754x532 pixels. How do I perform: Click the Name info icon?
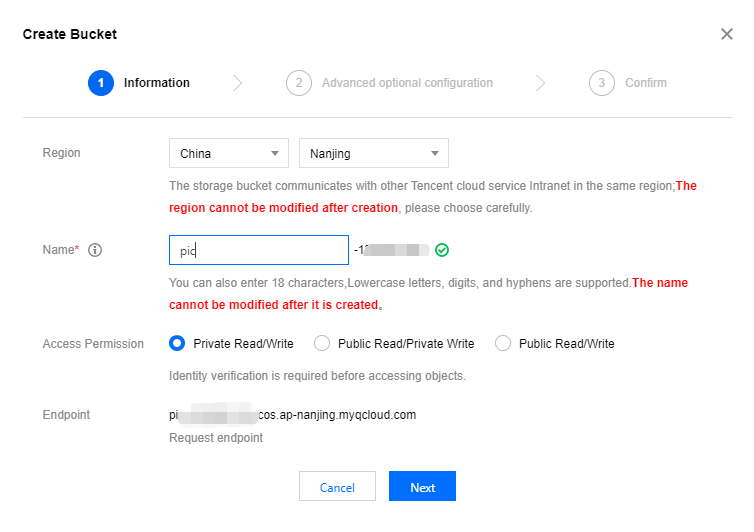pyautogui.click(x=96, y=250)
